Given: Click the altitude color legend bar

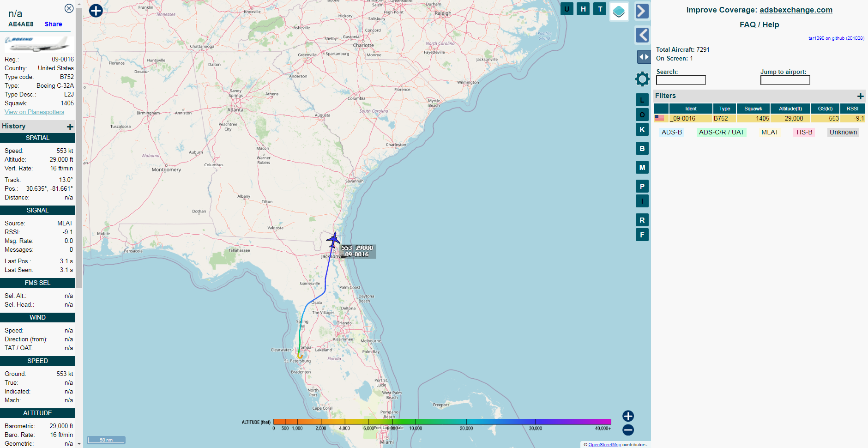Looking at the screenshot, I should point(442,422).
